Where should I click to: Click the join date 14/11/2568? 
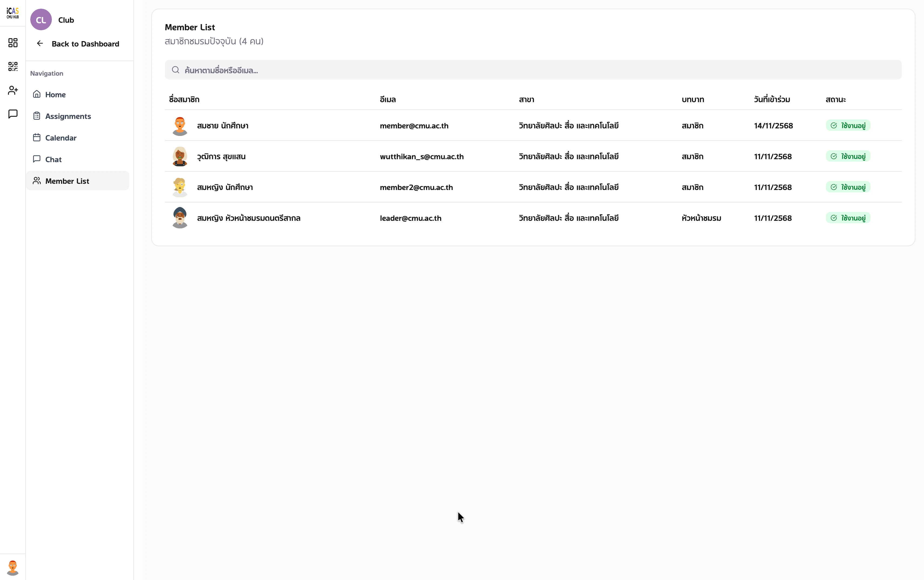click(773, 126)
